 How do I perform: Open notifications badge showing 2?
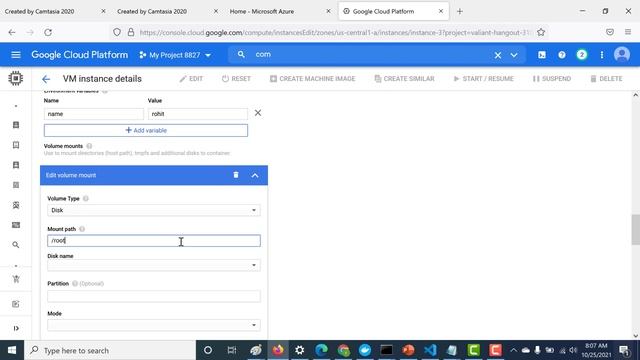tap(582, 55)
